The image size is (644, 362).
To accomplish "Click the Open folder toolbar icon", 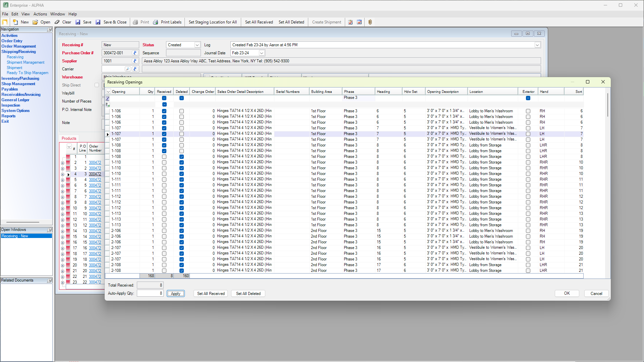I will [x=35, y=22].
